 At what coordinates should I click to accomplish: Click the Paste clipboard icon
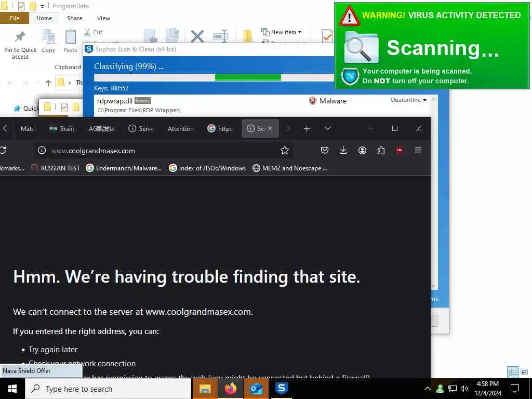pos(70,37)
